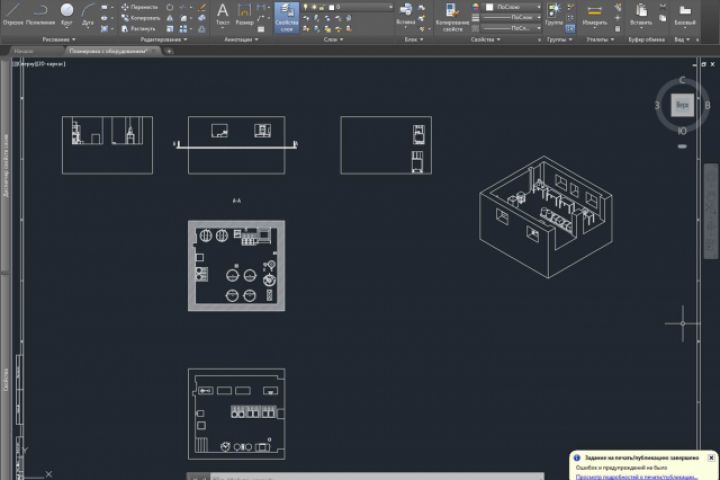Close the print job notification bubble

711,457
